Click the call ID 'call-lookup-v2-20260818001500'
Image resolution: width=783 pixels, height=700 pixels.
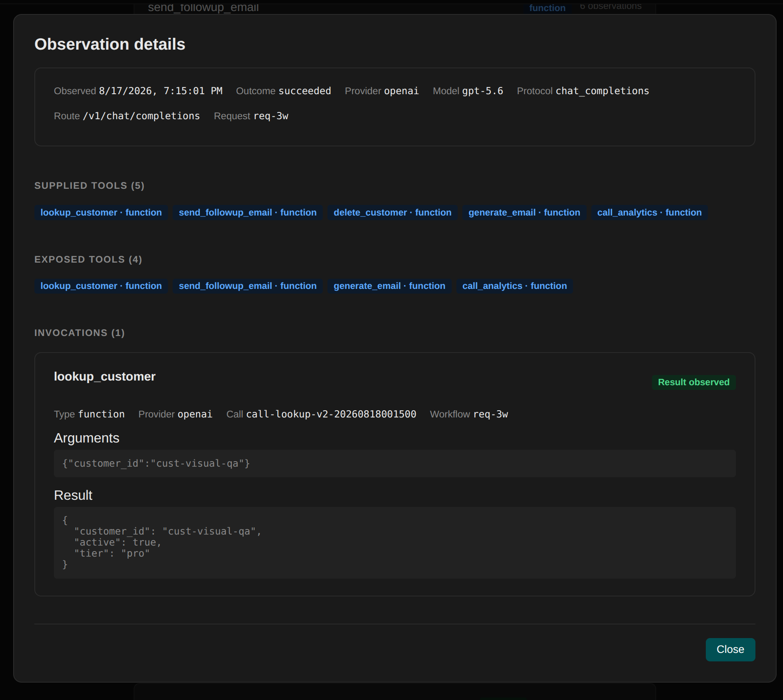tap(331, 414)
